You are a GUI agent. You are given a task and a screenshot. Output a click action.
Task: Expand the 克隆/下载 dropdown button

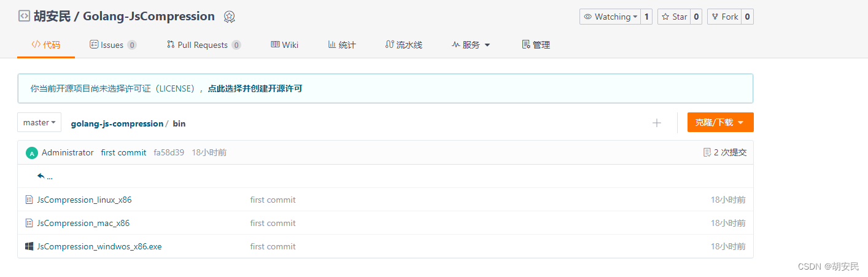[x=720, y=122]
